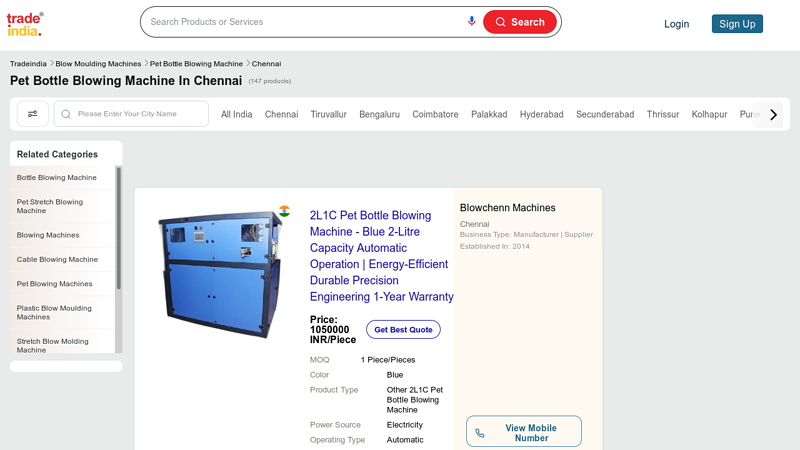Select the Thrissur city tab

(663, 114)
